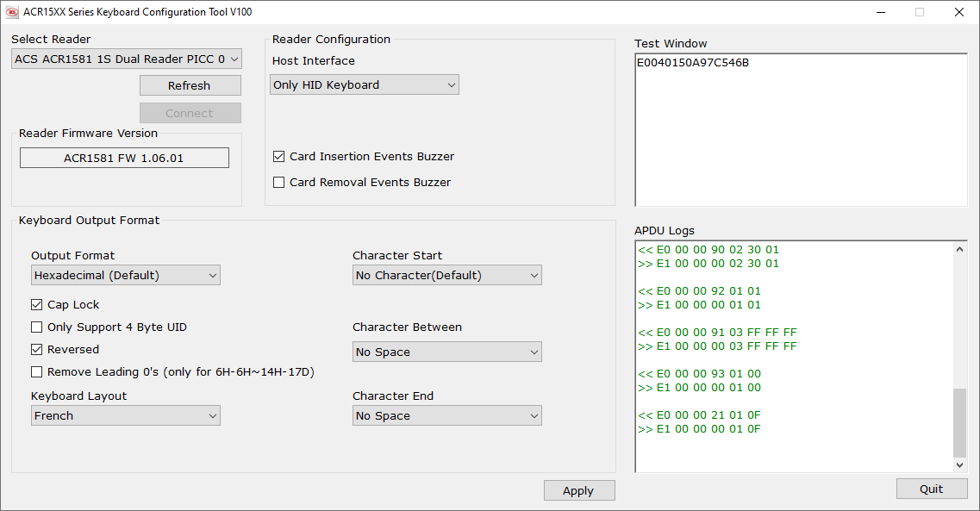Uncheck Card Insertion Events Buzzer

[x=279, y=157]
